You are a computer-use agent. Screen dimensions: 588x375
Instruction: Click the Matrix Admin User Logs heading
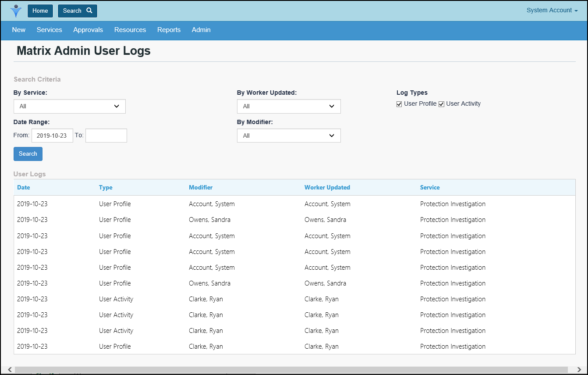coord(84,51)
